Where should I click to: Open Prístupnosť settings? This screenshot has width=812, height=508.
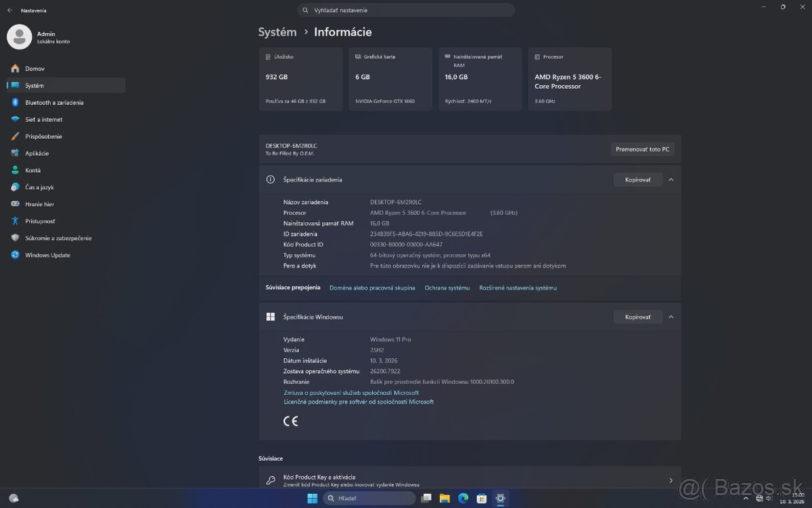[40, 221]
